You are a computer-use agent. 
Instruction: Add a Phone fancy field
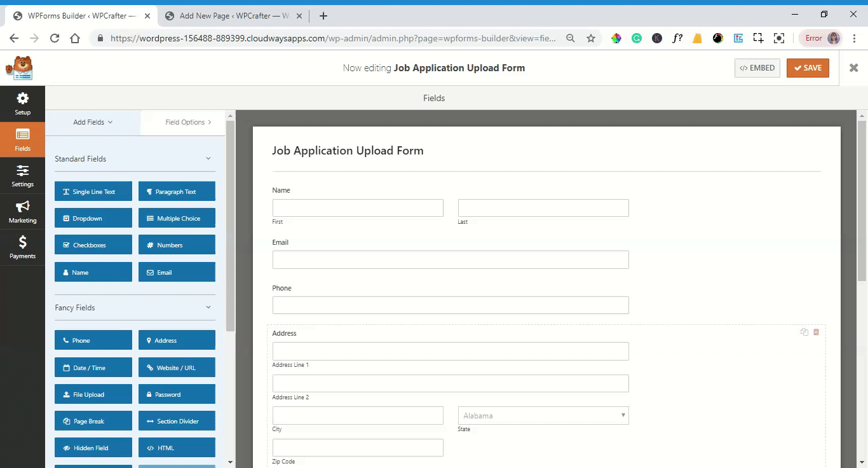click(93, 340)
